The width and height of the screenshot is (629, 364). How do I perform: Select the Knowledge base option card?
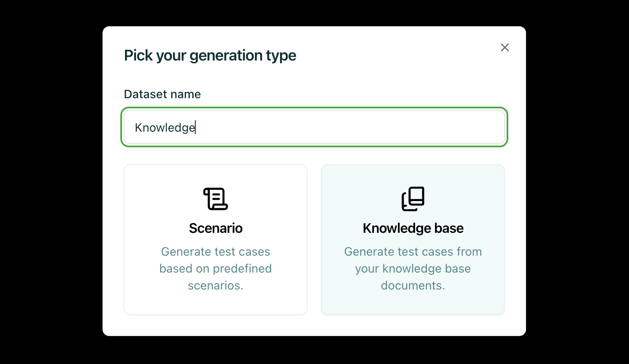click(x=413, y=239)
